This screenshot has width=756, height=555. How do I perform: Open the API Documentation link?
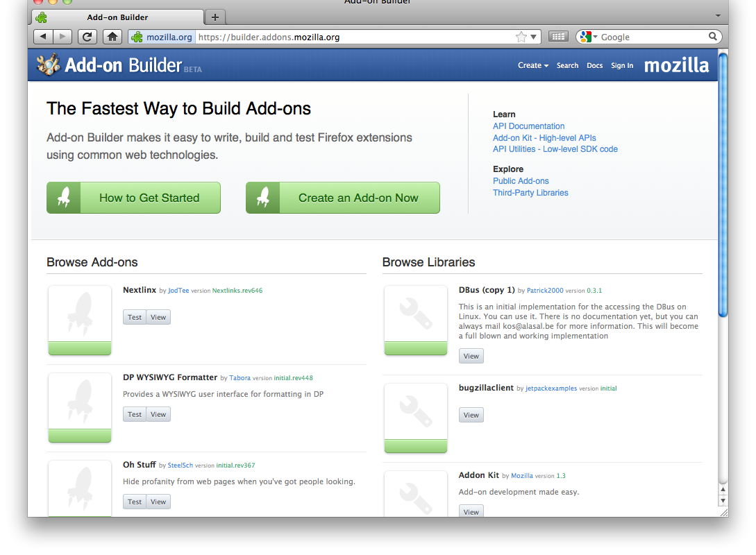(x=528, y=126)
